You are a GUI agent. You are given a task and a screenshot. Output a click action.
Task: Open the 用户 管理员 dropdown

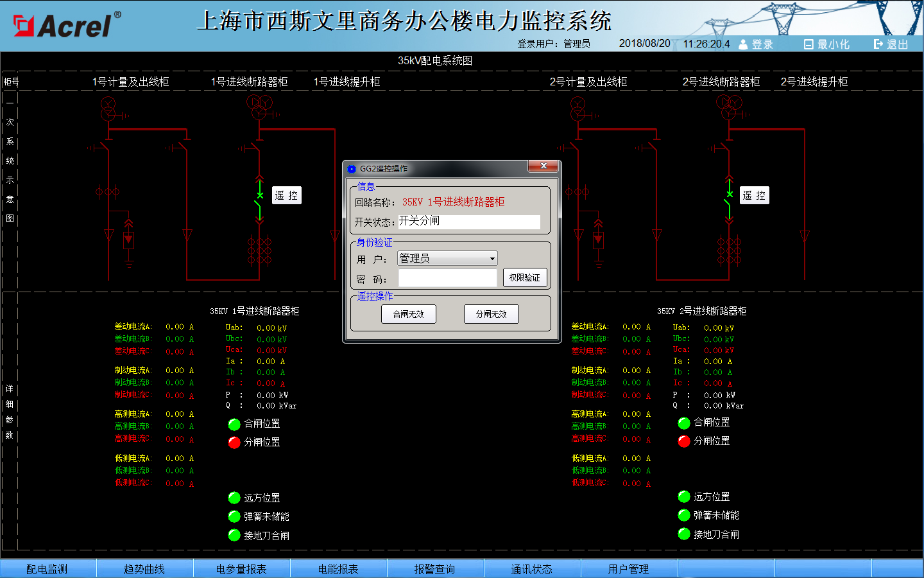click(x=447, y=258)
